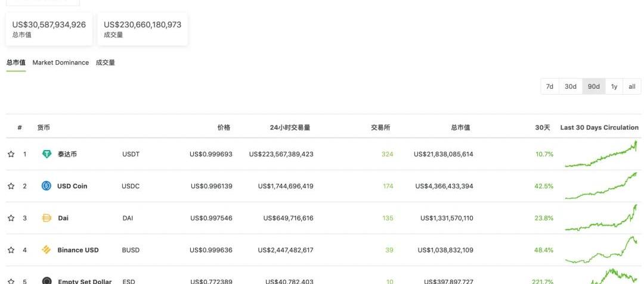Select the 7d time range
644x284 pixels.
[x=550, y=86]
